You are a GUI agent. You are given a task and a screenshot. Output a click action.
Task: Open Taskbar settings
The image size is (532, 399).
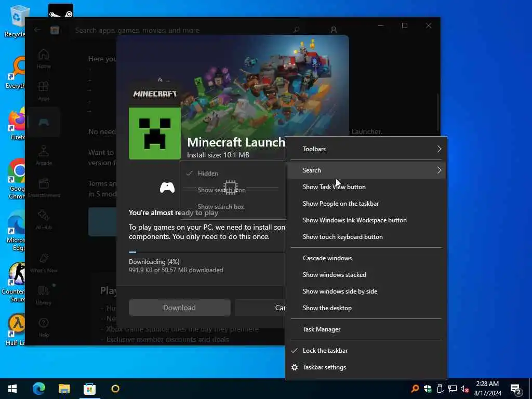pos(366,367)
